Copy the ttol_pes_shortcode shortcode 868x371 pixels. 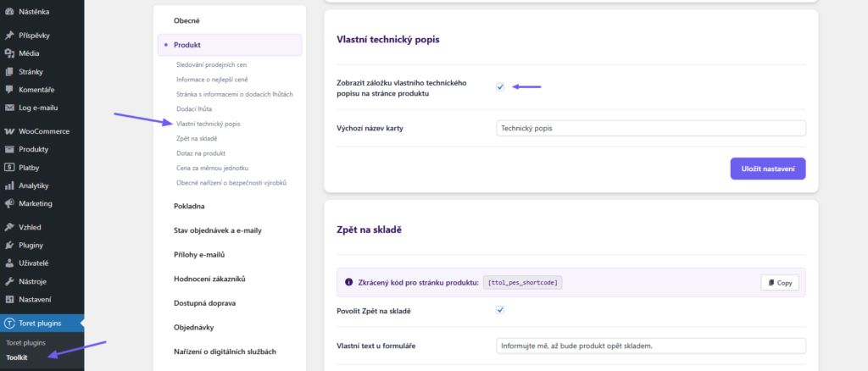[x=780, y=283]
